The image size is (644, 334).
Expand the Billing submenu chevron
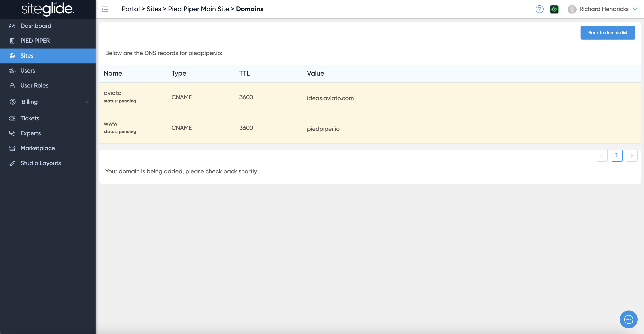87,102
